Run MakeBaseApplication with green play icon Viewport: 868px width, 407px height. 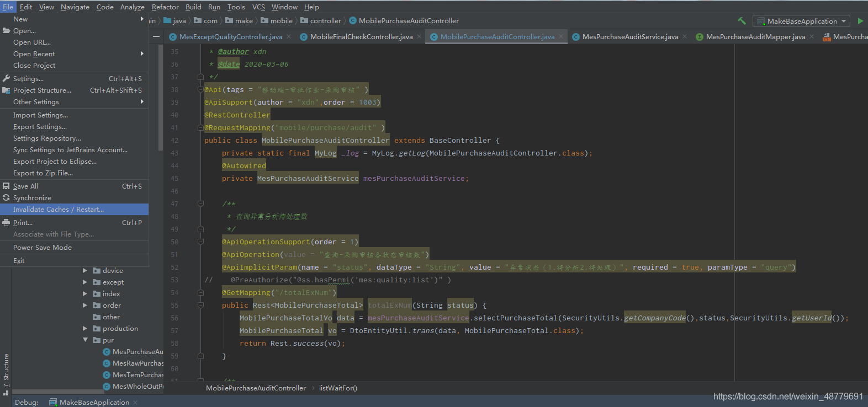pos(860,21)
